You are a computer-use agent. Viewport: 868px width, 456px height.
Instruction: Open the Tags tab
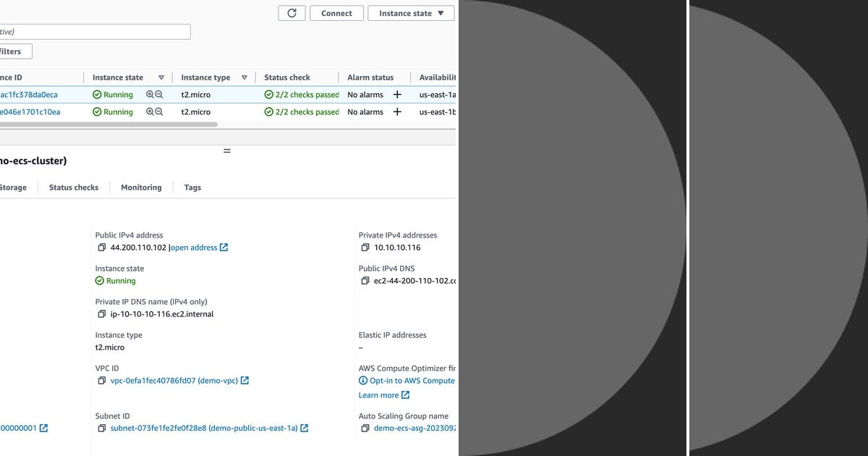pos(192,187)
